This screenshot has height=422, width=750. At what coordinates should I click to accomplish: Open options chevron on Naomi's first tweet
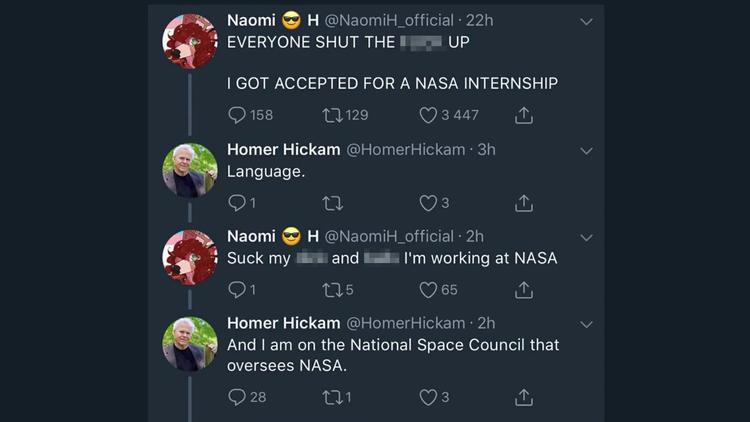point(587,22)
